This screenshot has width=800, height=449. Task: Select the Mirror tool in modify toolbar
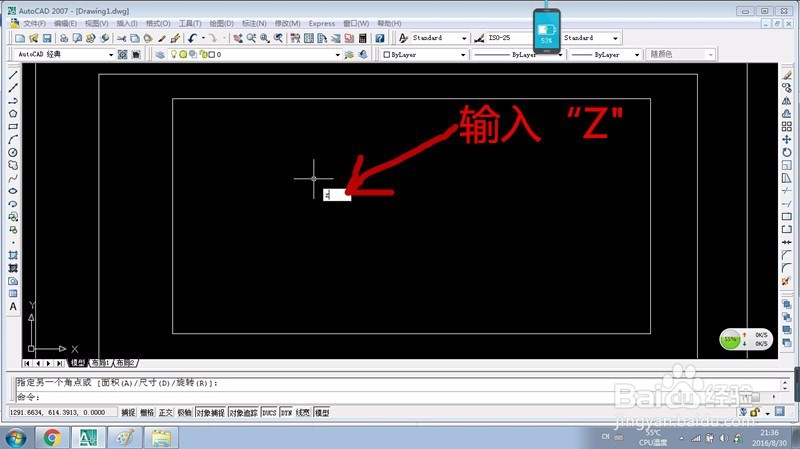[787, 101]
